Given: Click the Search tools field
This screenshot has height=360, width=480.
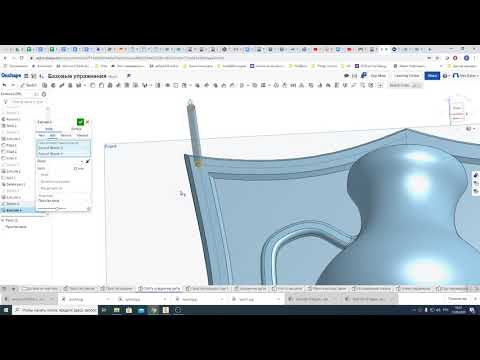Looking at the screenshot, I should 405,85.
